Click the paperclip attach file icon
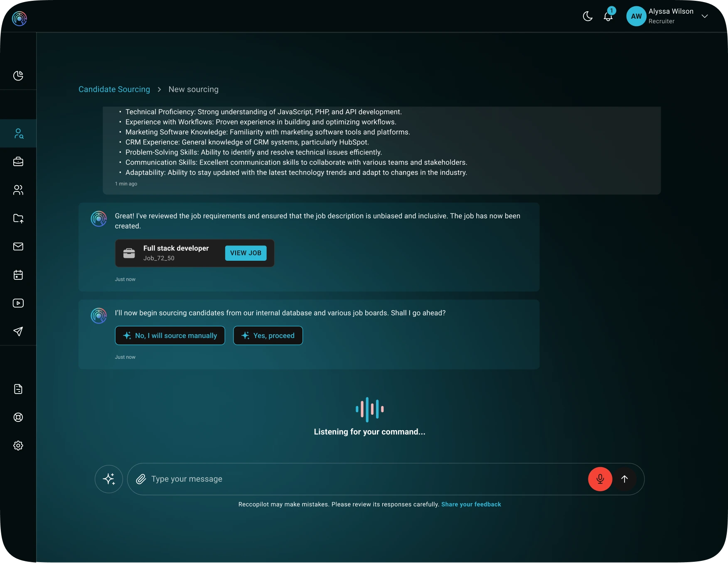 point(141,479)
